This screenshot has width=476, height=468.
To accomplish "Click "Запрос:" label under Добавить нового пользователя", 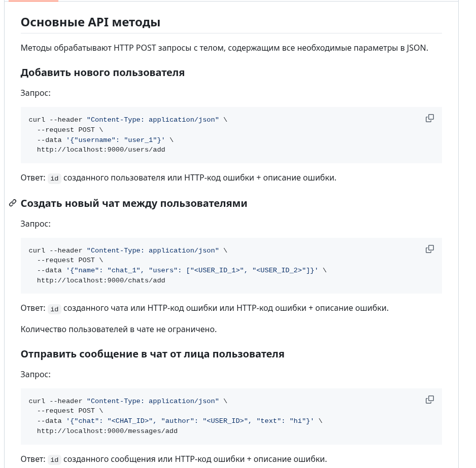I will click(36, 93).
